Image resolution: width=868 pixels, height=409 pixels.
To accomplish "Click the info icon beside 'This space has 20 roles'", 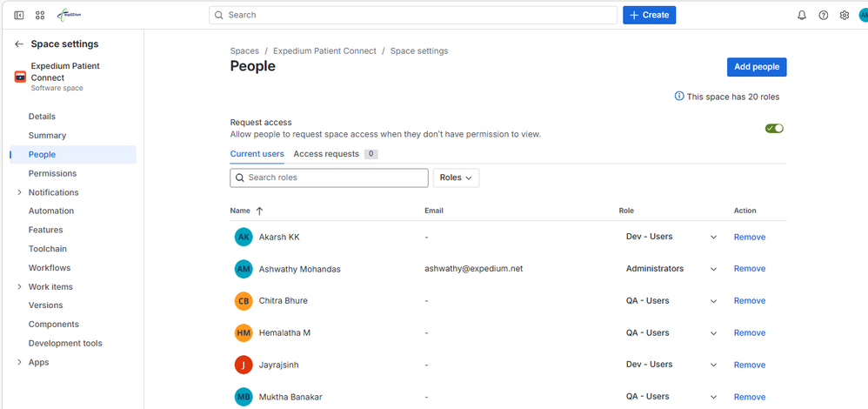I will [x=679, y=97].
